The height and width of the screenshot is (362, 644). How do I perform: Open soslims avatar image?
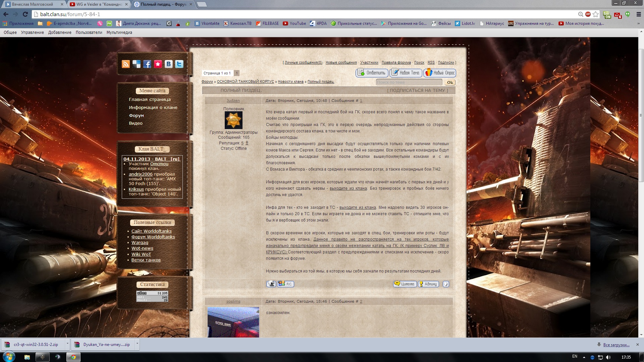233,322
